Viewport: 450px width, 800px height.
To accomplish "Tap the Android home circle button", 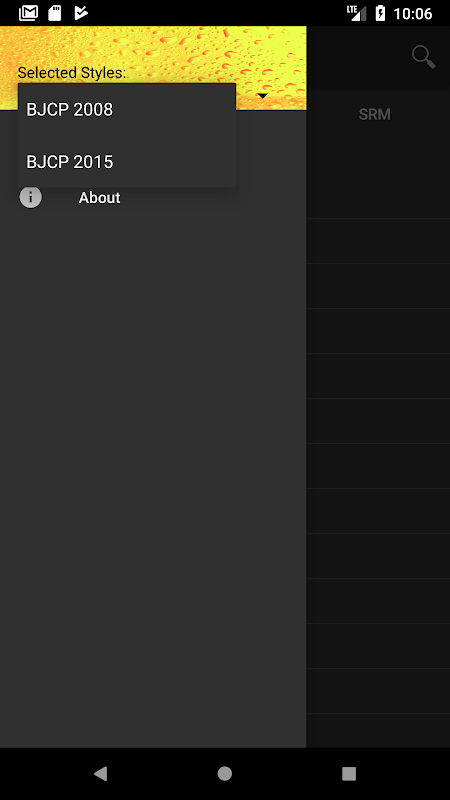I will coord(224,773).
